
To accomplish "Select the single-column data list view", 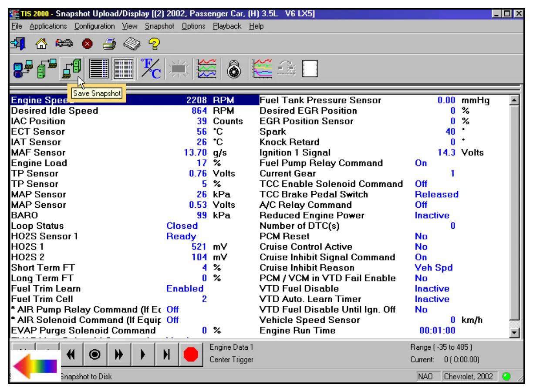I will pos(99,69).
